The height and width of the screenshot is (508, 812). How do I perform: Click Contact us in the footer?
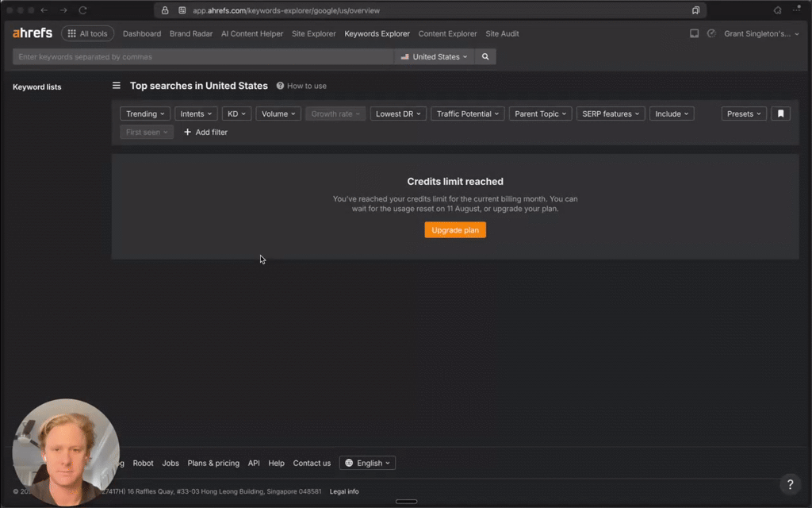point(312,464)
